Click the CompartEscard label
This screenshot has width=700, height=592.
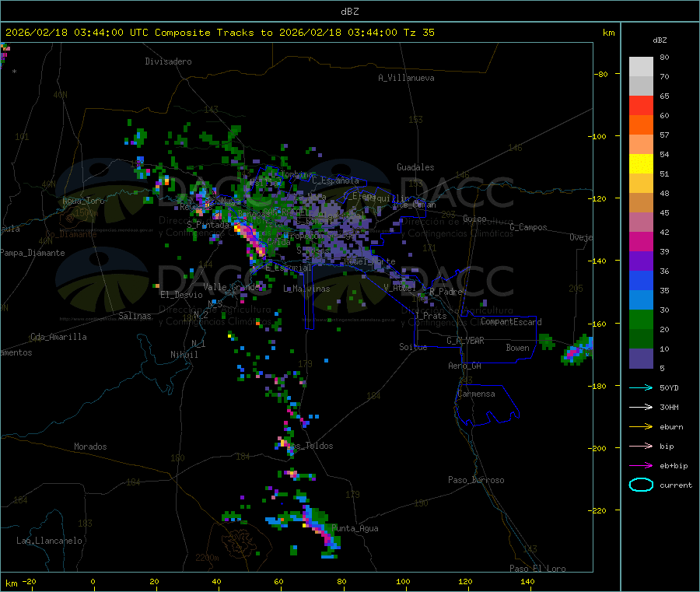tap(511, 322)
